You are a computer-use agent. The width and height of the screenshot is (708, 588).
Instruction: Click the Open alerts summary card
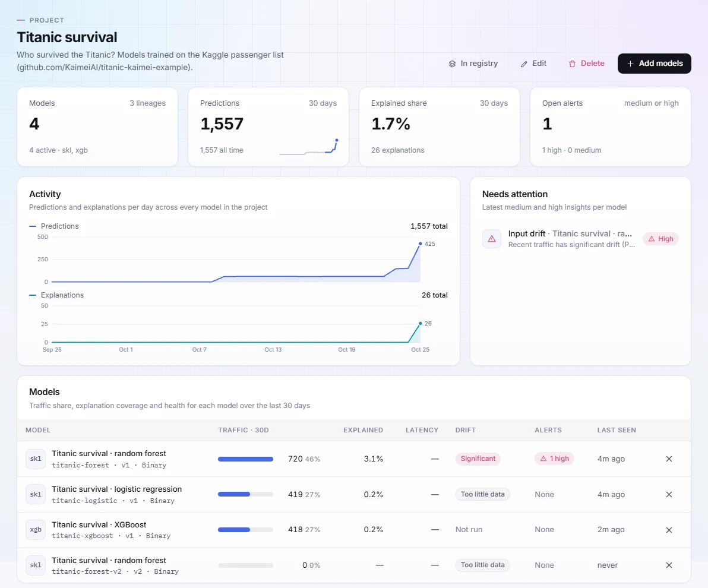coord(611,127)
